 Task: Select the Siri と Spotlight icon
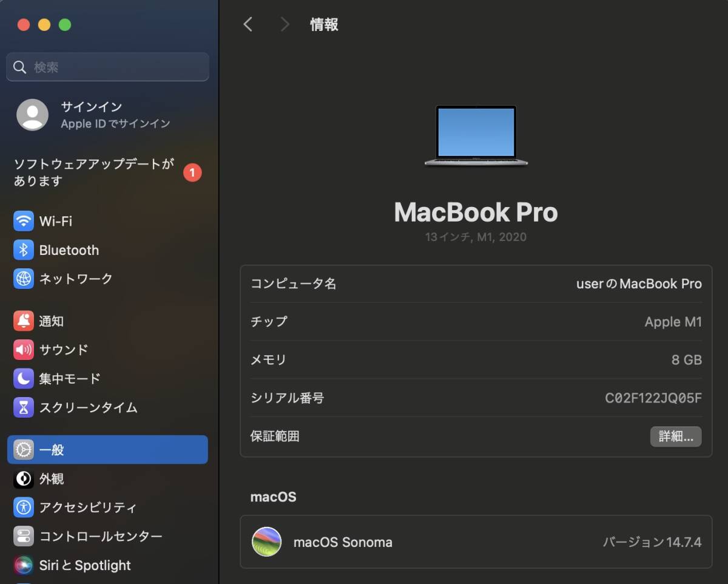(x=24, y=565)
